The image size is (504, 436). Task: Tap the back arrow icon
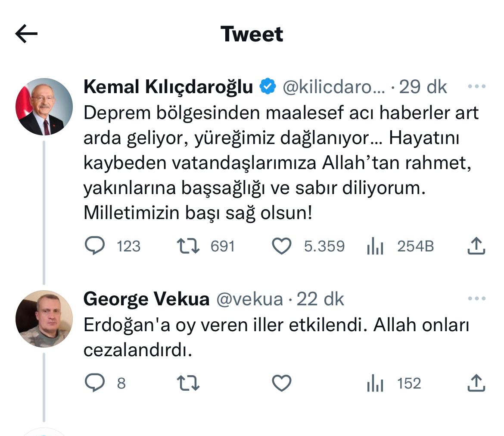[26, 34]
